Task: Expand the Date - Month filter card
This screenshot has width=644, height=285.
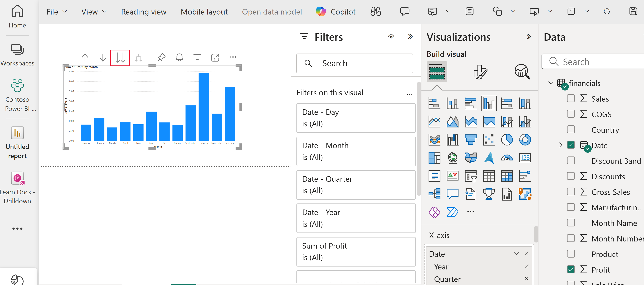Action: 356,151
